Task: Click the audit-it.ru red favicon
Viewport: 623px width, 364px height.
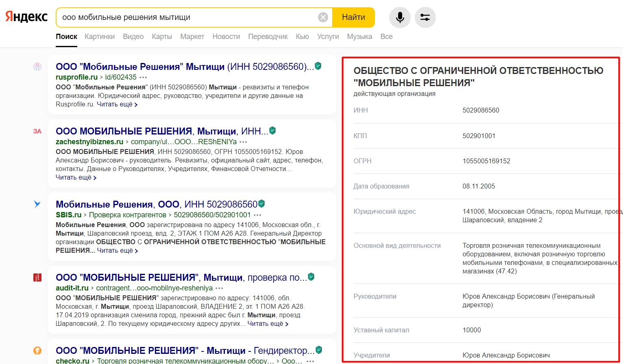Action: pos(37,277)
